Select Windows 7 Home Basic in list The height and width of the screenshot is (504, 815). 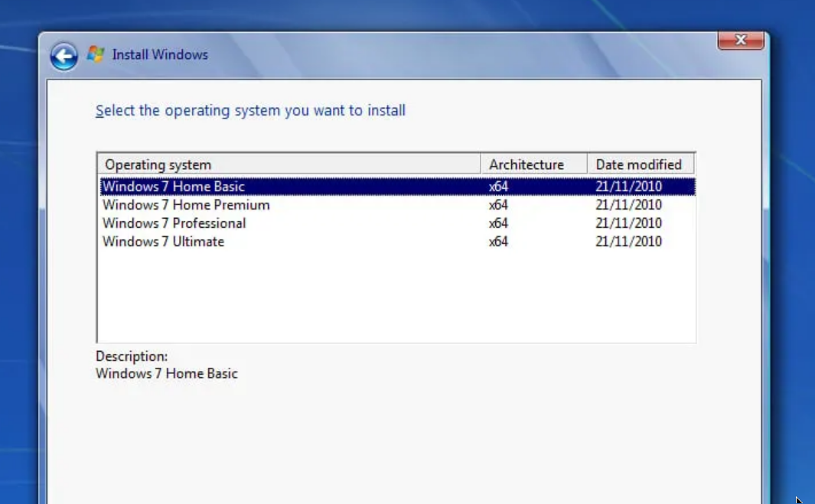click(174, 187)
